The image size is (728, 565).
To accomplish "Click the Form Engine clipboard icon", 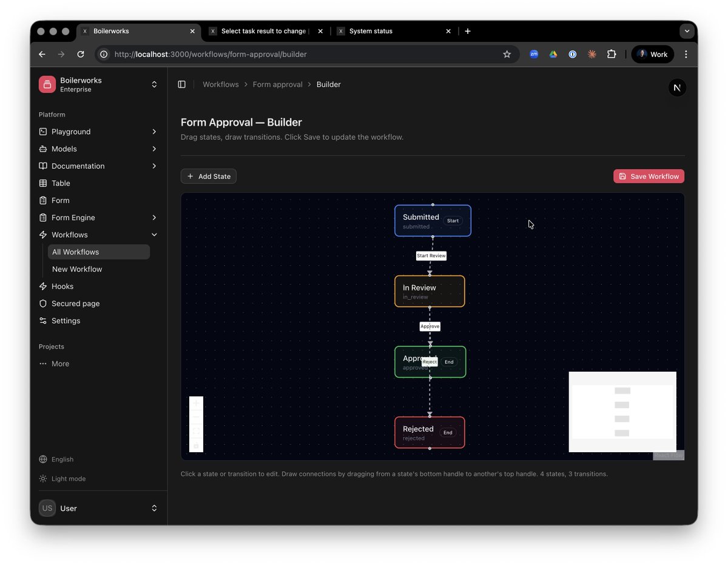I will 43,218.
